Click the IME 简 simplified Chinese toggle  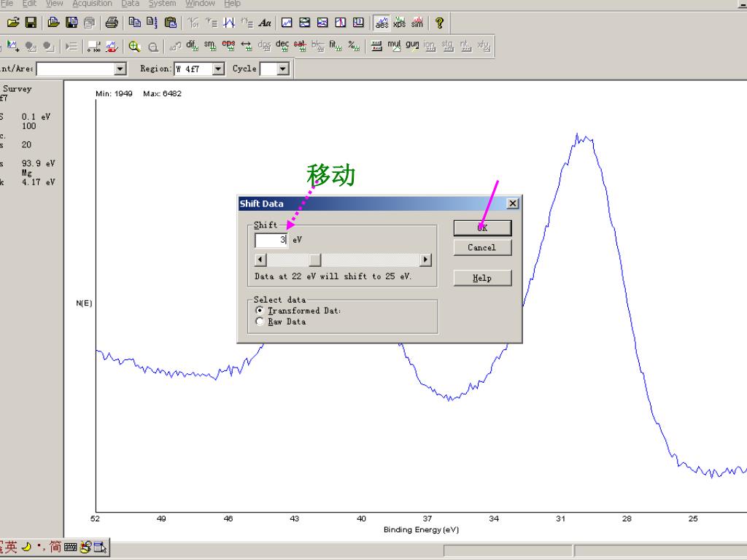click(x=55, y=547)
